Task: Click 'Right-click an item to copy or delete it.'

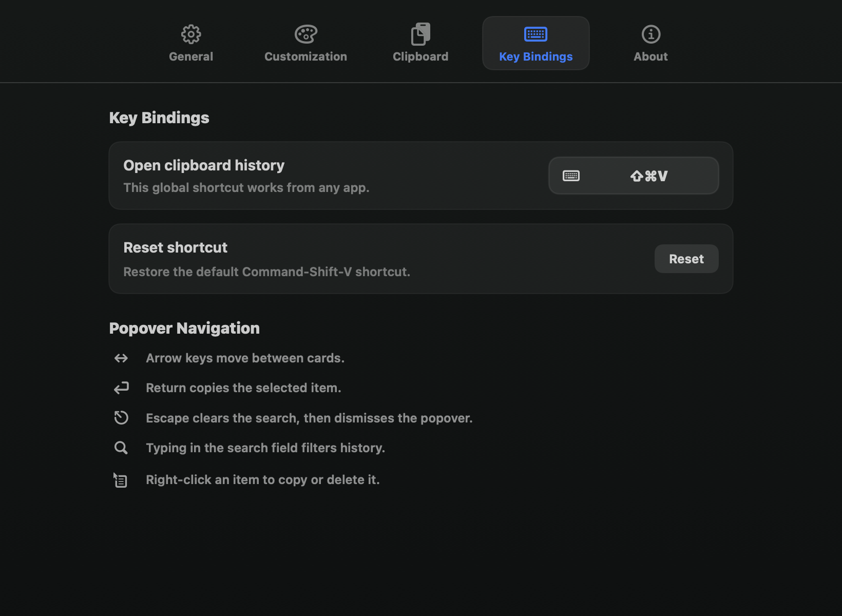Action: coord(263,480)
